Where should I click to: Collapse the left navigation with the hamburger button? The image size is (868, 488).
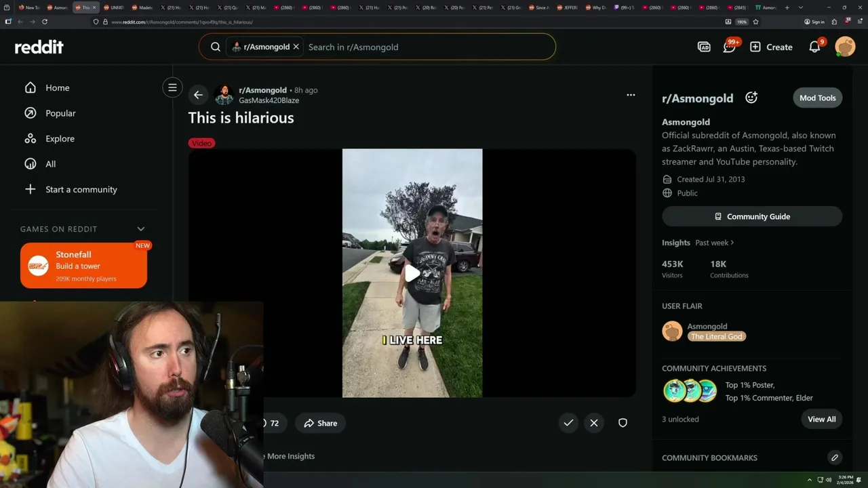[x=172, y=87]
